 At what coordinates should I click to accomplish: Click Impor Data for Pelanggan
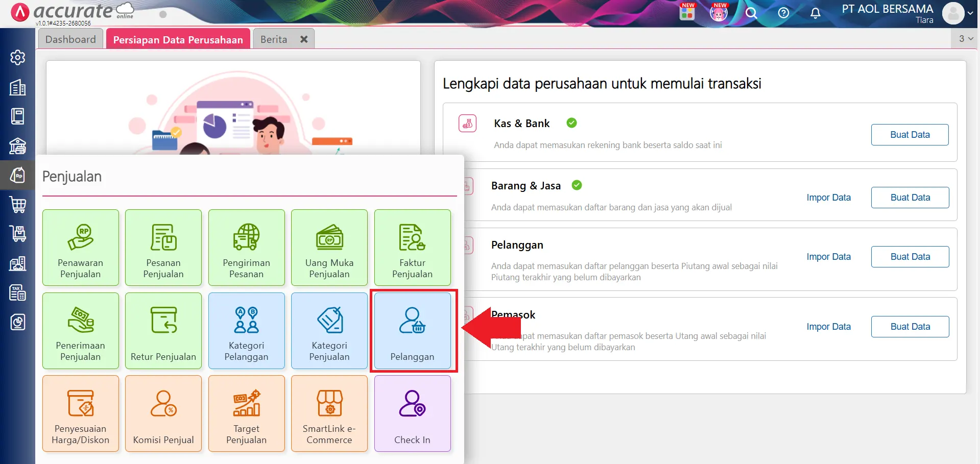[828, 257]
